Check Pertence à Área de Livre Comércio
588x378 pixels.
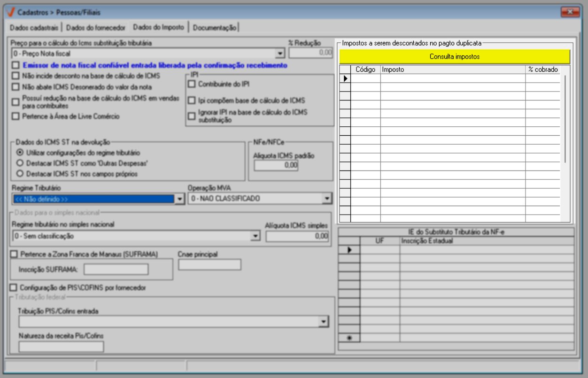(x=16, y=116)
